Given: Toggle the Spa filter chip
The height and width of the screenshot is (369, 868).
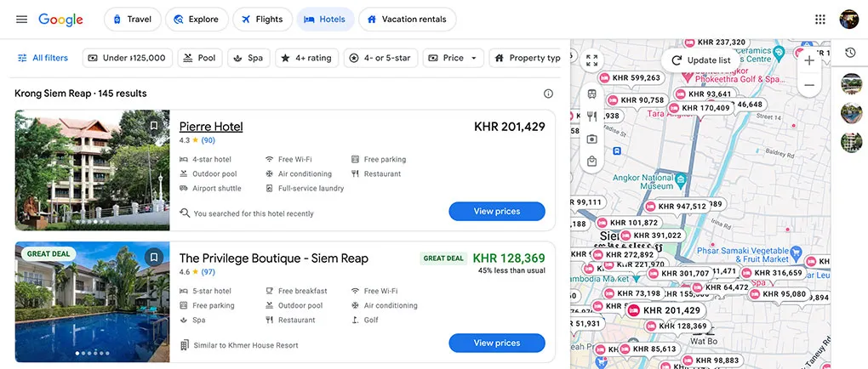Looking at the screenshot, I should pos(248,58).
